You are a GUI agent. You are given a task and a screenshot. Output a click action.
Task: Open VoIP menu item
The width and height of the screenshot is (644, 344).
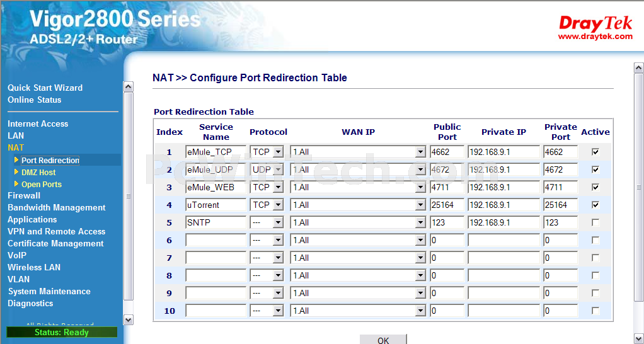coord(17,255)
